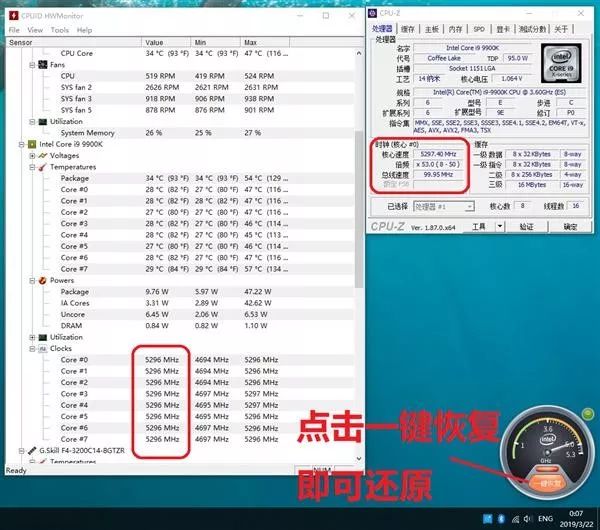Click the Voltages lightning icon
The image size is (600, 530).
[43, 155]
